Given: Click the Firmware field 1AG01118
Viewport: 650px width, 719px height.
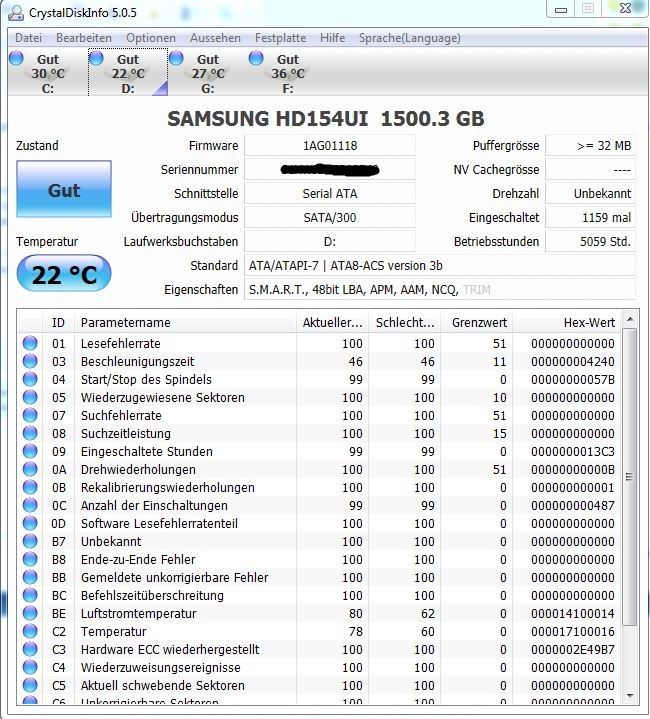Looking at the screenshot, I should tap(330, 145).
